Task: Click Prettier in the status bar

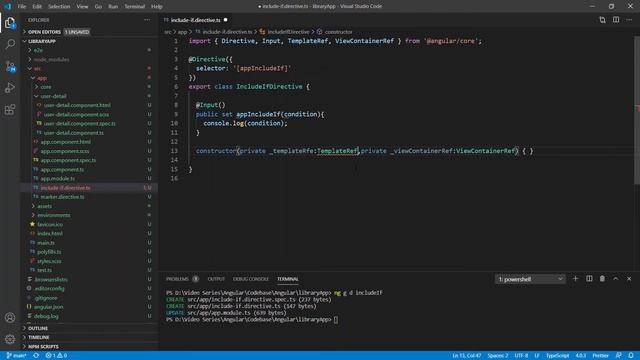Action: click(x=600, y=356)
